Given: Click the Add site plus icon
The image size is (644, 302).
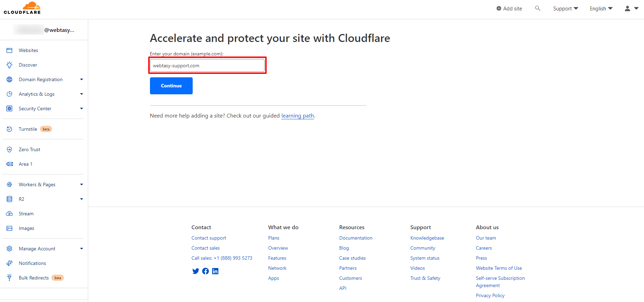Looking at the screenshot, I should click(x=499, y=8).
